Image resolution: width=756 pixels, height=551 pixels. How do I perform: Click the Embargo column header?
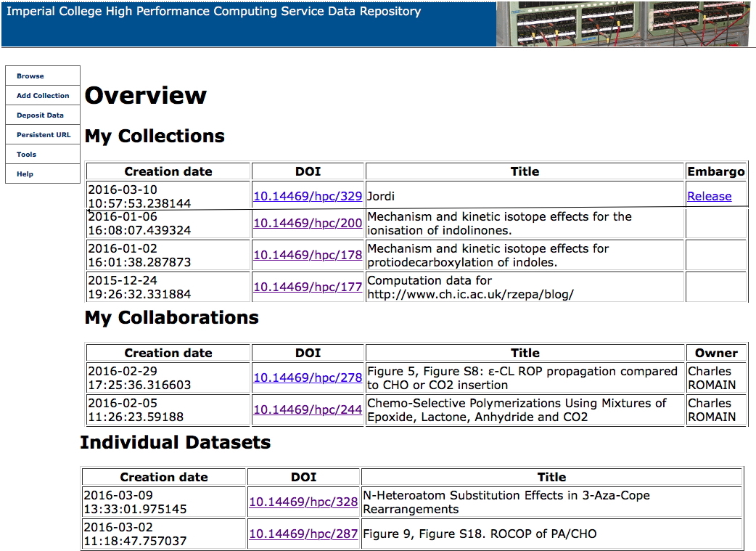click(x=715, y=172)
